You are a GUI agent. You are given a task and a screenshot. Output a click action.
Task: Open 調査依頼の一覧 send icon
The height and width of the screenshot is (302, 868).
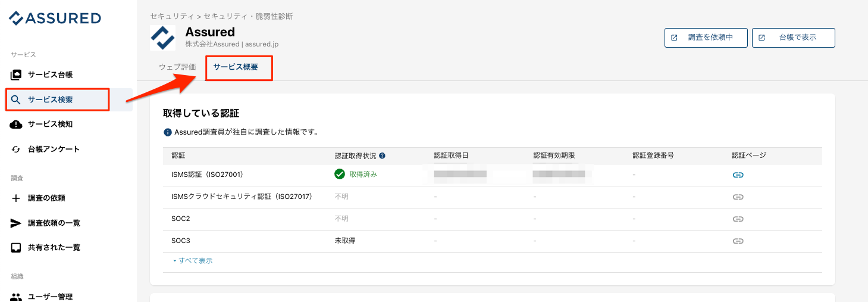click(x=16, y=223)
